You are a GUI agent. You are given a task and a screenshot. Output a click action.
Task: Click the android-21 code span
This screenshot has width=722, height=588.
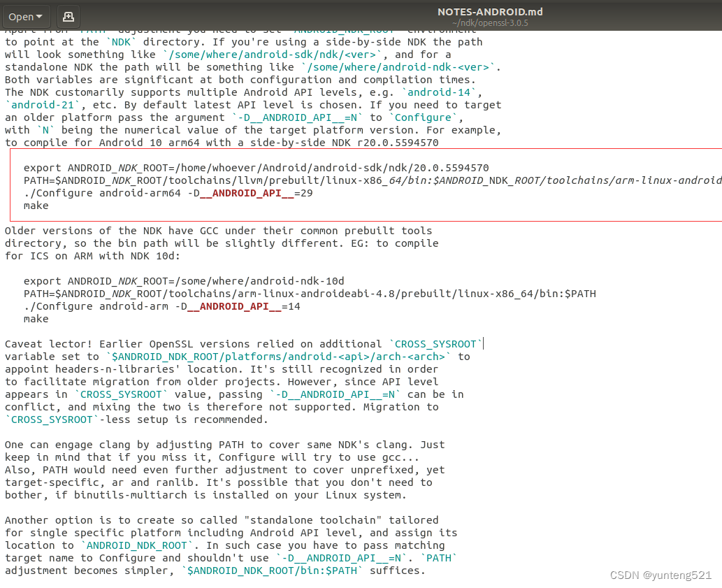[42, 104]
